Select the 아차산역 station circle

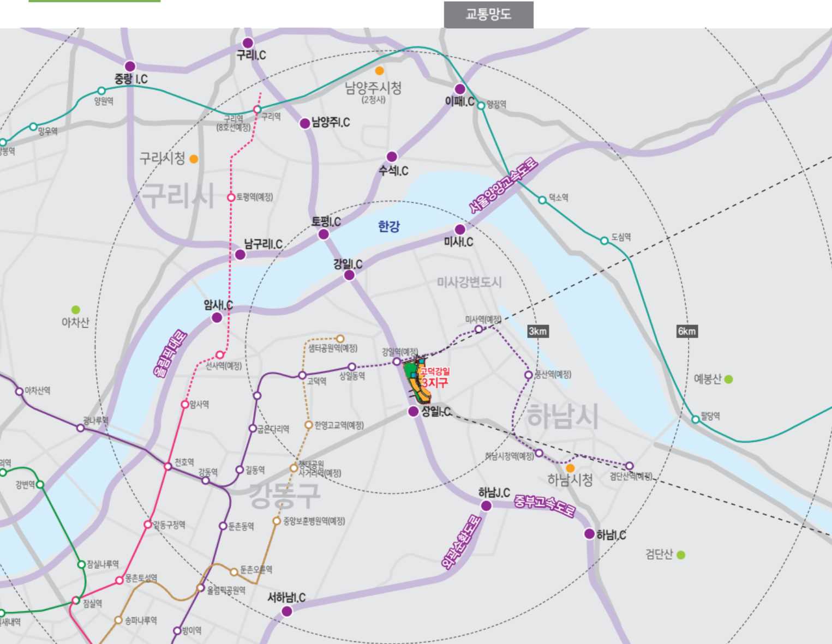(x=20, y=391)
